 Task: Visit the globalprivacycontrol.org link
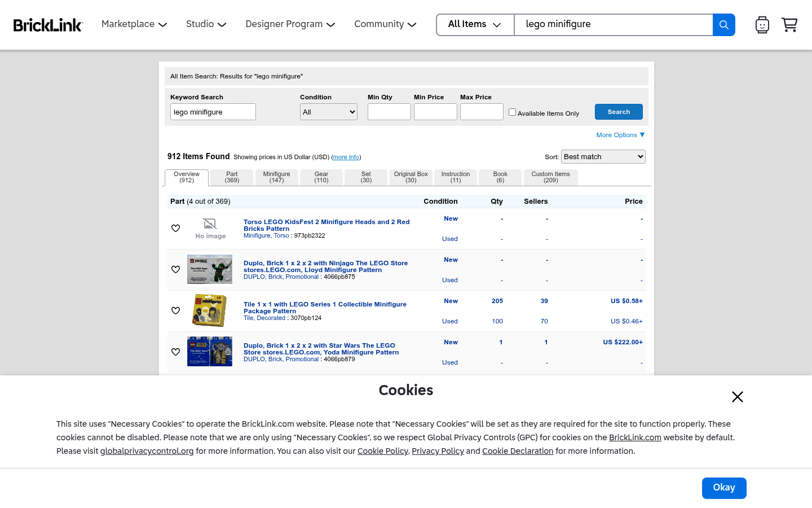[147, 451]
